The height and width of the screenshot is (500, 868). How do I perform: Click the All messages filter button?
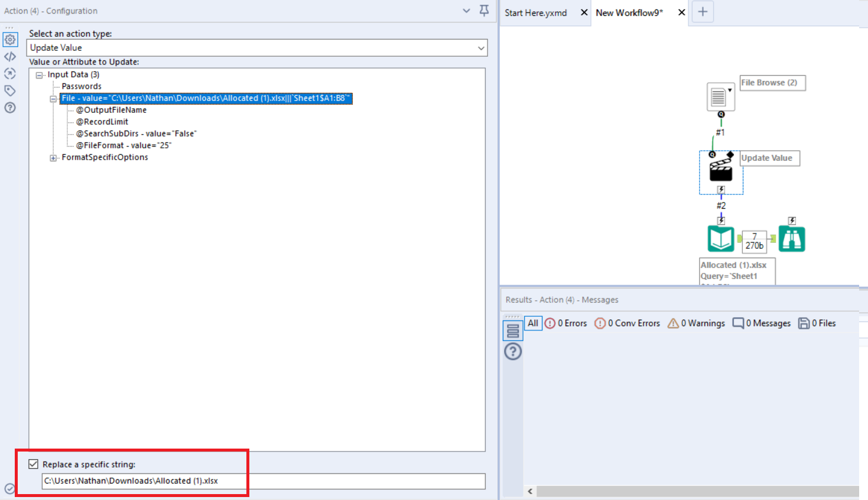(x=532, y=323)
